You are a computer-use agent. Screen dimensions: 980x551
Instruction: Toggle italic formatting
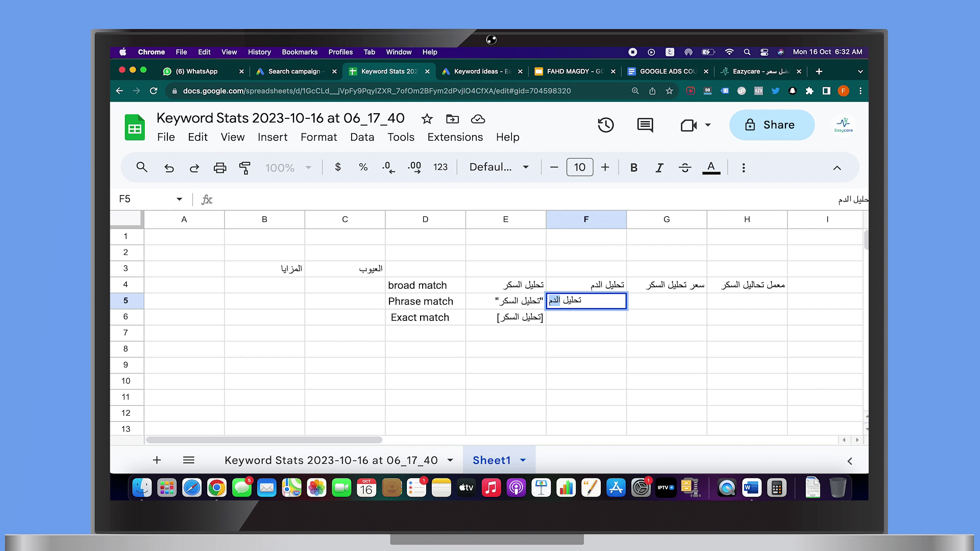(659, 167)
